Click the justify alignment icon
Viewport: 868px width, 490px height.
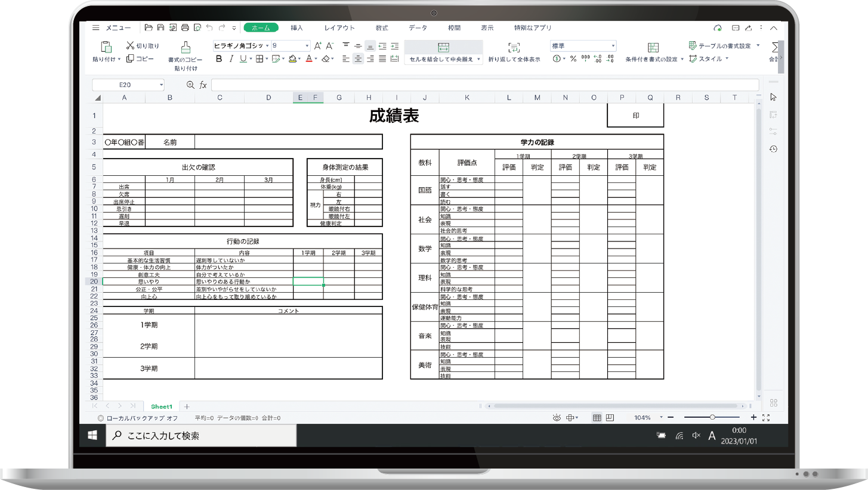point(382,59)
